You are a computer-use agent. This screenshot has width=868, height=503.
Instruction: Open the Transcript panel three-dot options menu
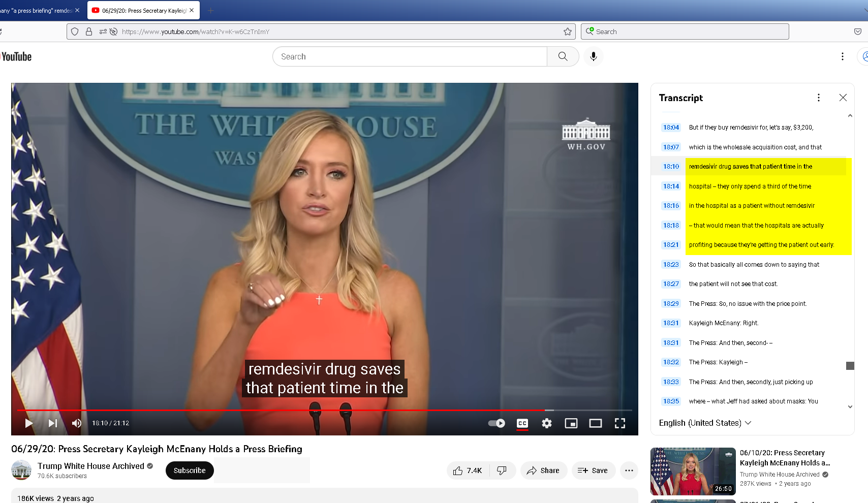click(819, 98)
